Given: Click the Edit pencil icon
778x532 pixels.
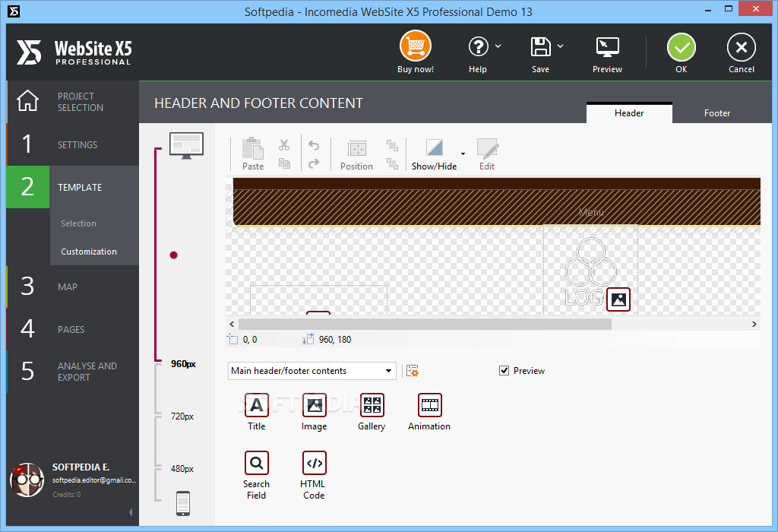Looking at the screenshot, I should click(488, 148).
